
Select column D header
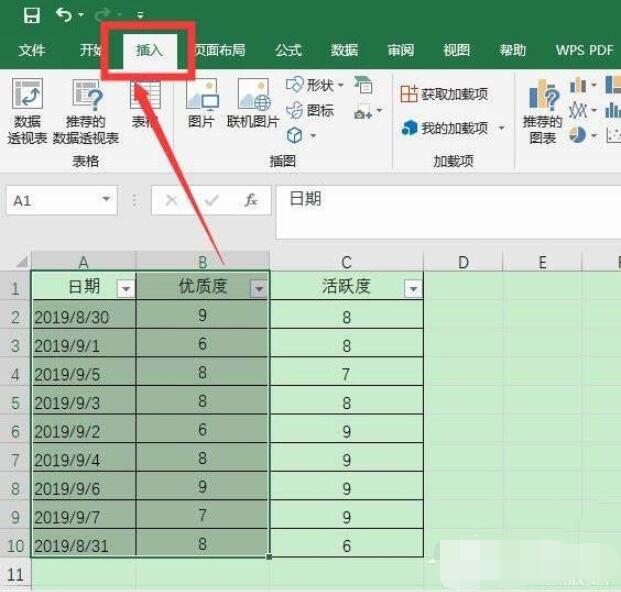click(463, 262)
